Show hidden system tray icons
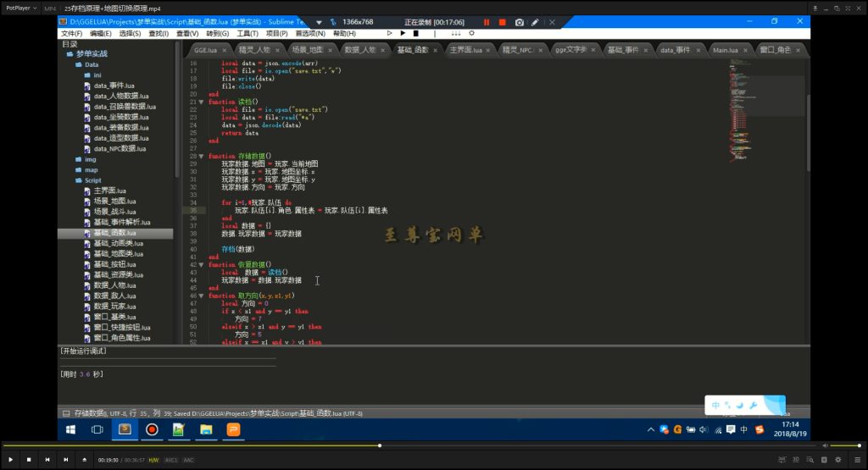 click(x=651, y=429)
